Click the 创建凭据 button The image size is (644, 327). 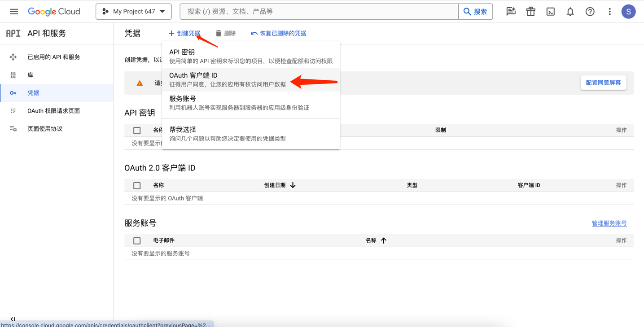click(184, 33)
